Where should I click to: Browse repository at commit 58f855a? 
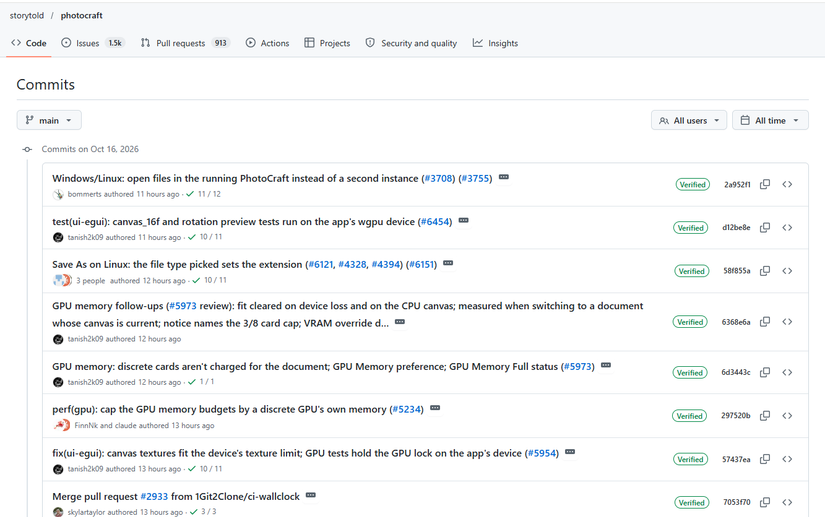click(x=787, y=270)
